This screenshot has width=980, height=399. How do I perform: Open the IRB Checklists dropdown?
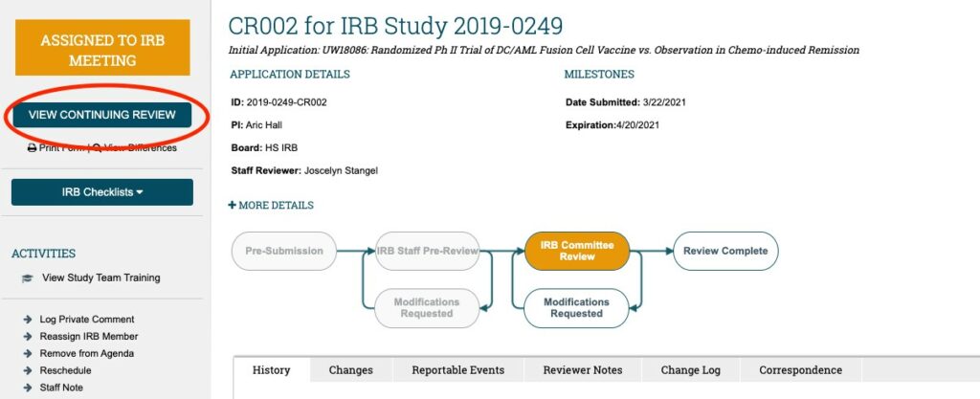pyautogui.click(x=102, y=192)
